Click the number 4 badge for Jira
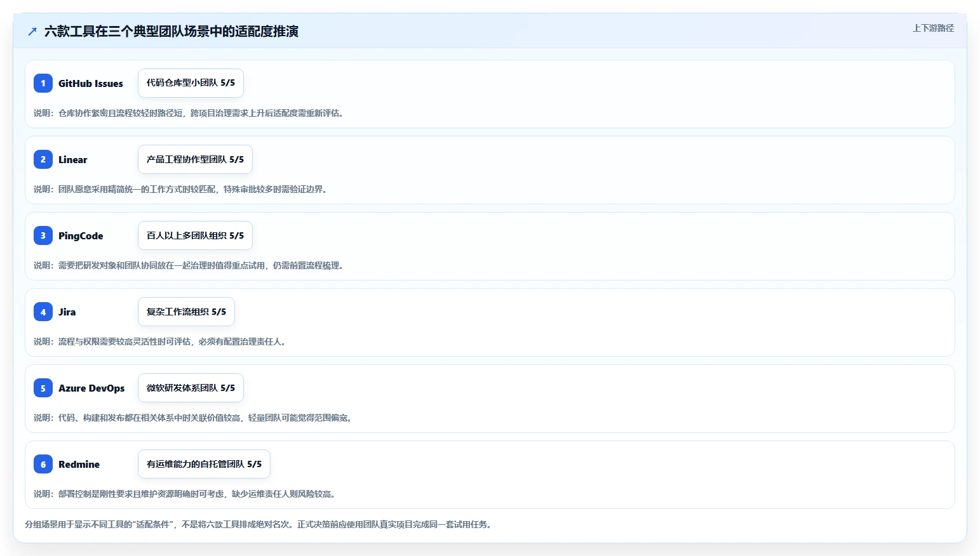This screenshot has width=980, height=556. pos(43,312)
